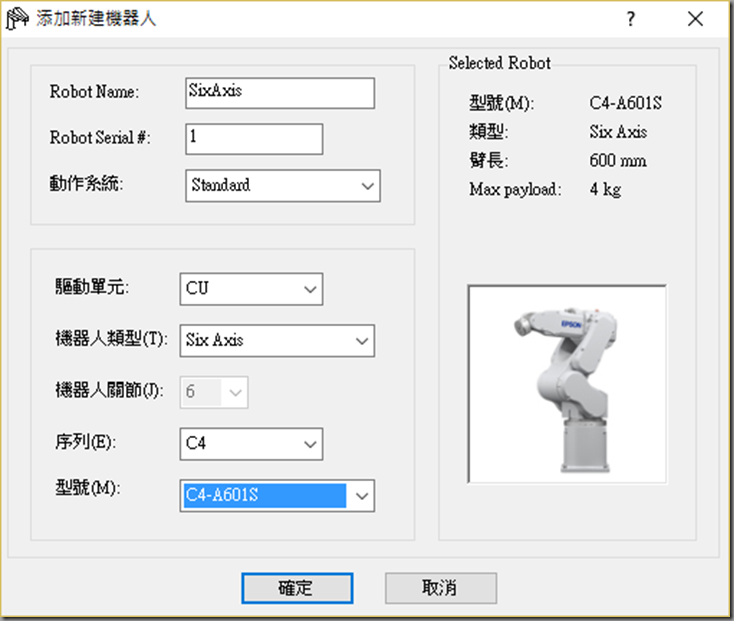
Task: Click the Epson robot preview image
Action: click(x=567, y=384)
